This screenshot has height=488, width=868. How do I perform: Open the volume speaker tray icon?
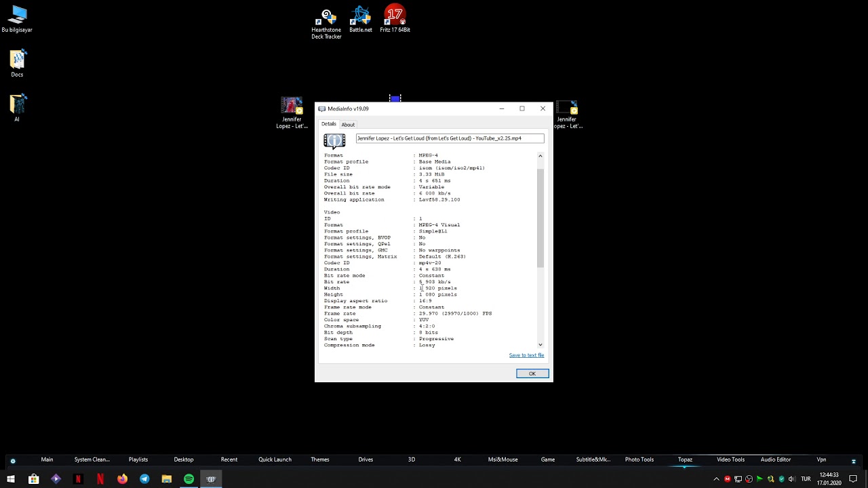coord(791,479)
